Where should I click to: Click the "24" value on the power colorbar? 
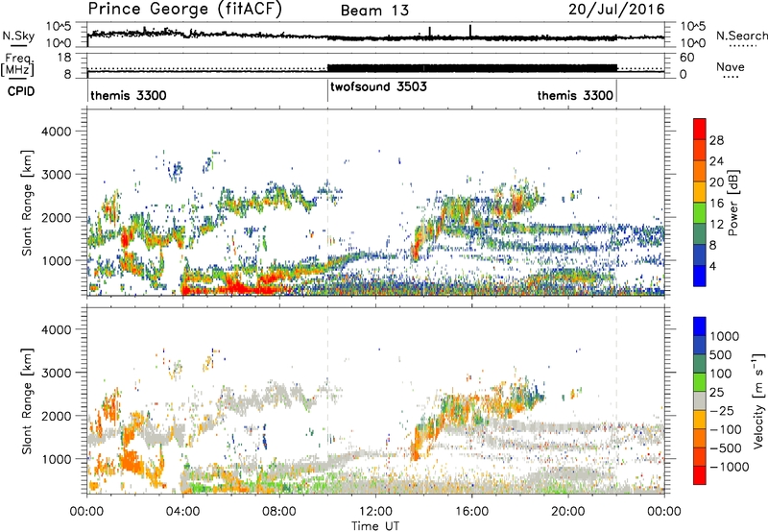(x=716, y=161)
